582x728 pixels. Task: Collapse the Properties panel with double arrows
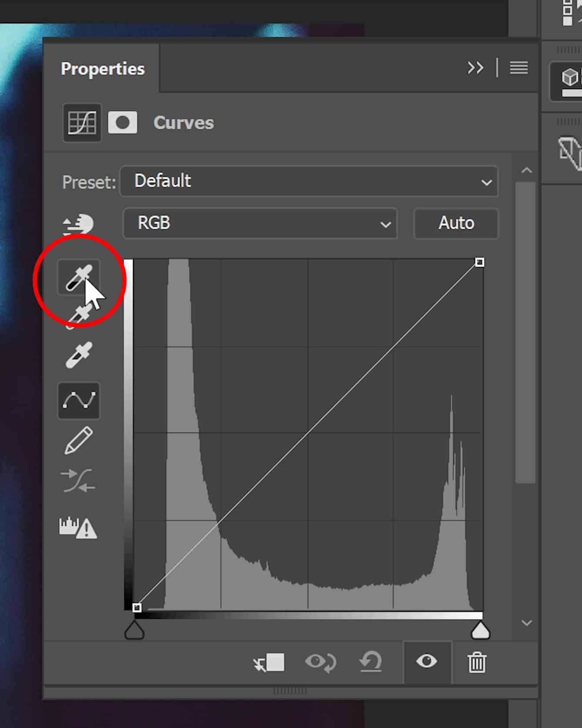475,68
